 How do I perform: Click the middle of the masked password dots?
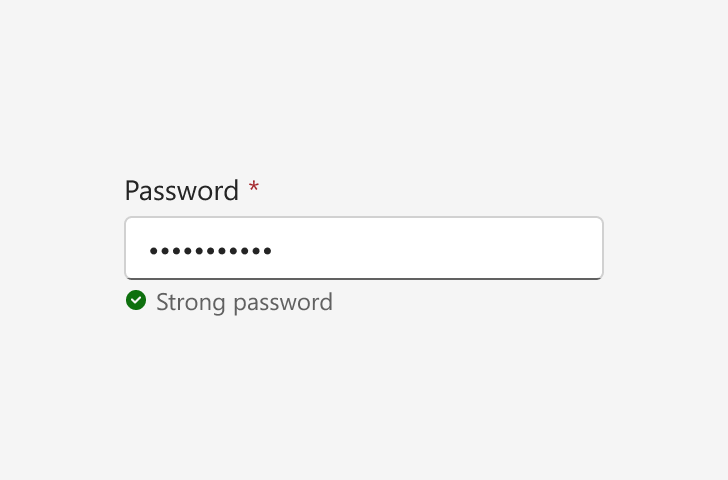(x=210, y=251)
